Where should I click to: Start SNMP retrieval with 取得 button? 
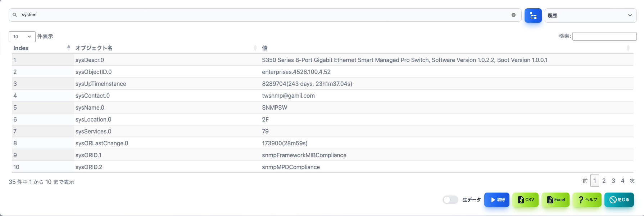coord(496,200)
